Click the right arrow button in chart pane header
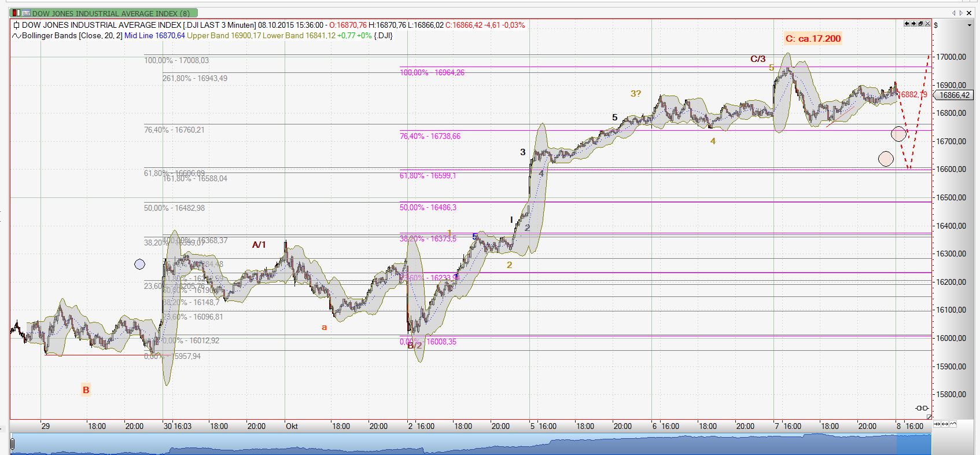This screenshot has width=980, height=455. [913, 24]
